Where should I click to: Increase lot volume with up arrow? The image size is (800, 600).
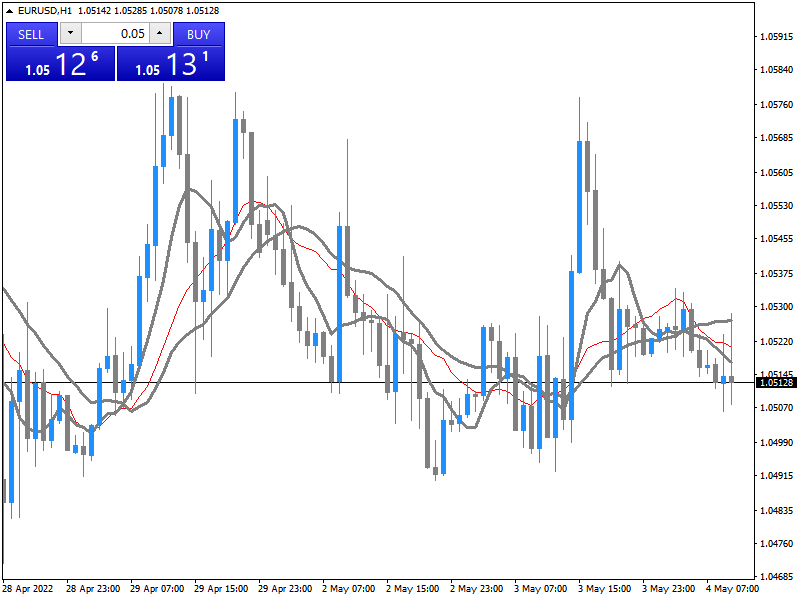(x=159, y=34)
